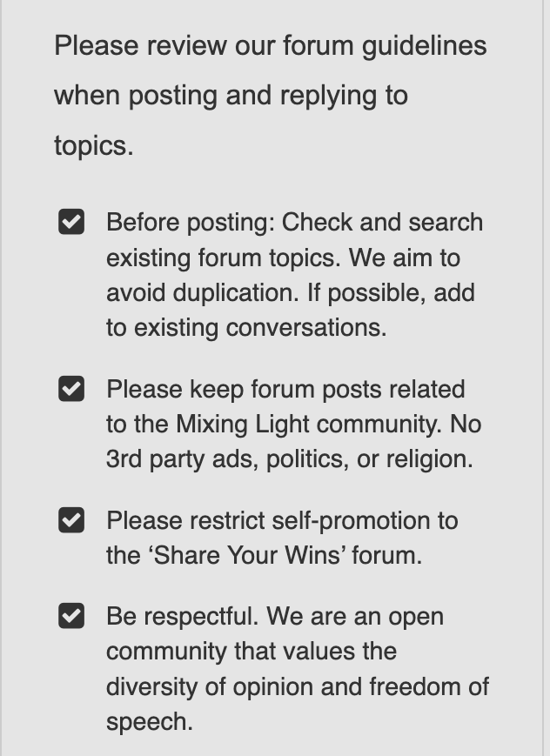
Task: Toggle the restrict self-promotion checkbox
Action: click(71, 519)
